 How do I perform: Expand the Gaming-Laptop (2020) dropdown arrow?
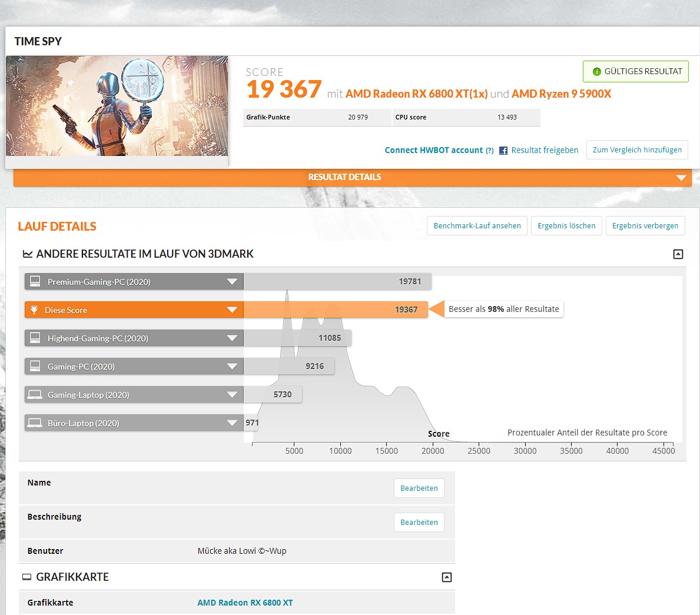[x=232, y=394]
